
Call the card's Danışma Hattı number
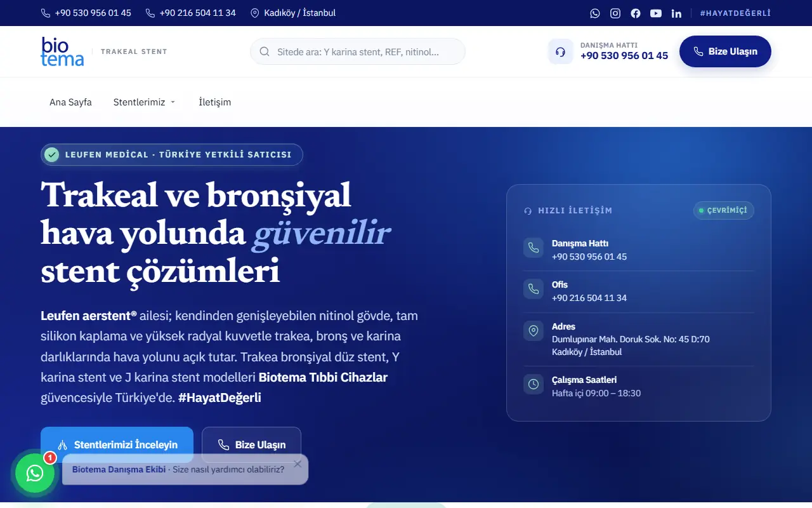click(x=589, y=257)
